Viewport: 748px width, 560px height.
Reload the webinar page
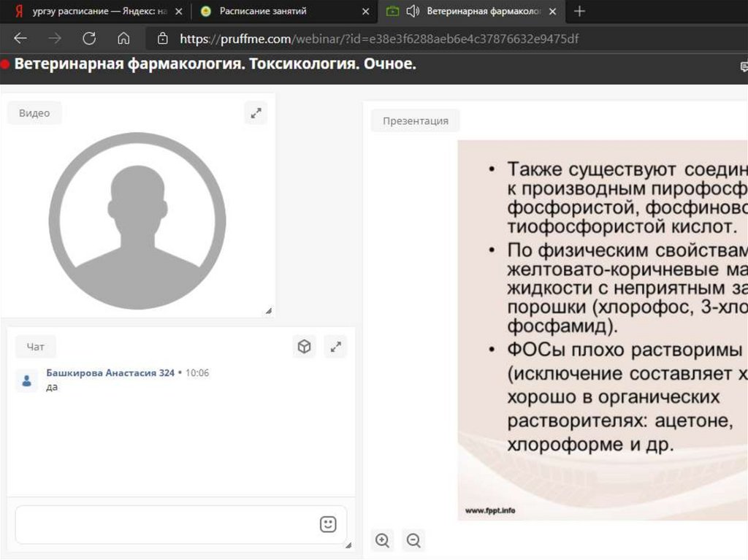89,39
